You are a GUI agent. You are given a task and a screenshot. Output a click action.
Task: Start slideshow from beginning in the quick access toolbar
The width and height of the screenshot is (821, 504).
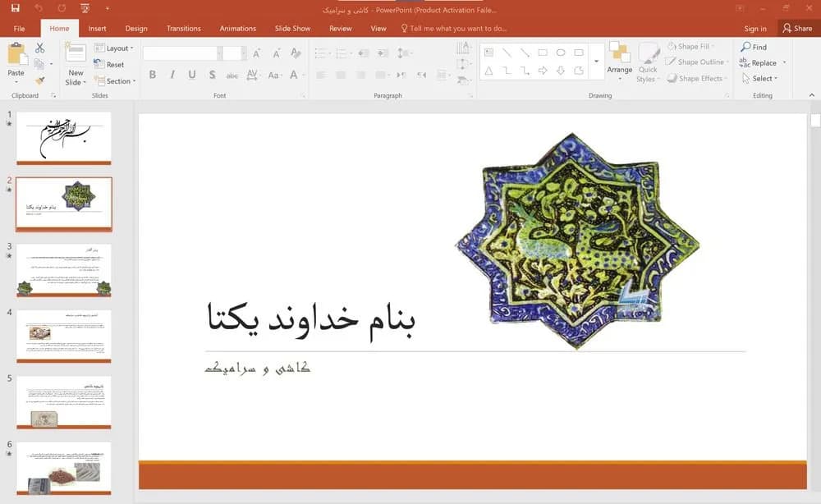pos(85,8)
